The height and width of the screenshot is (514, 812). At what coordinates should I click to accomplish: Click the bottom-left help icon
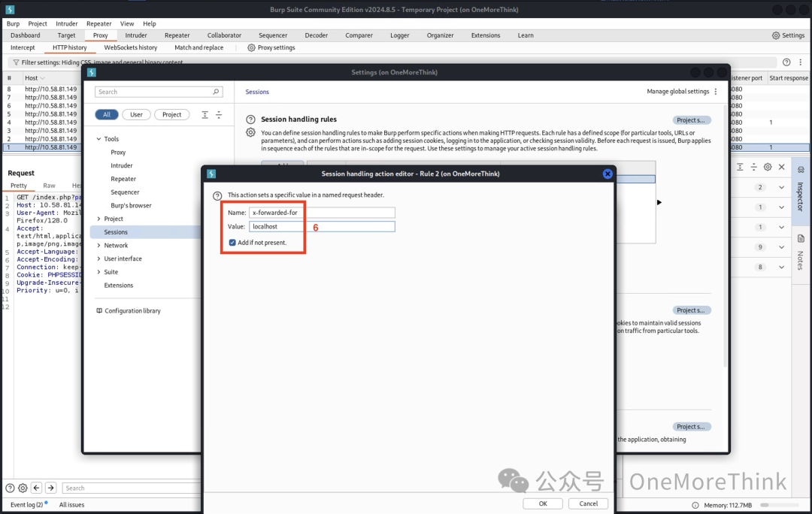tap(10, 488)
